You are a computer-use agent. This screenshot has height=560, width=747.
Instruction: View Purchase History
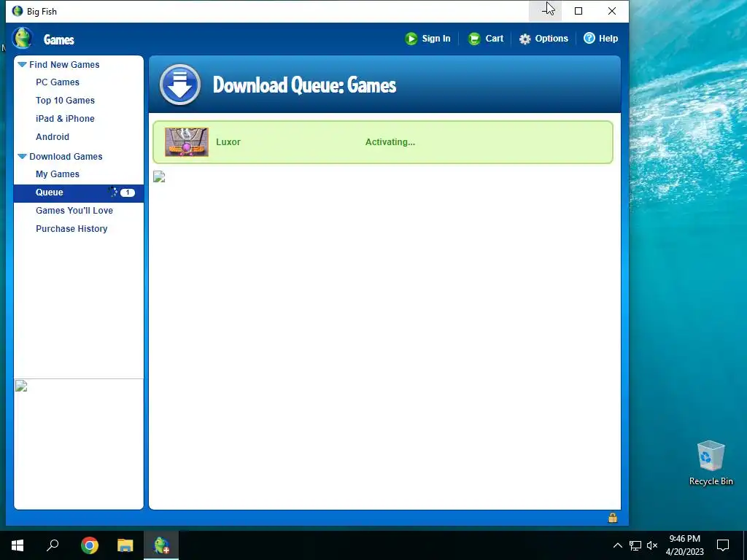point(71,228)
